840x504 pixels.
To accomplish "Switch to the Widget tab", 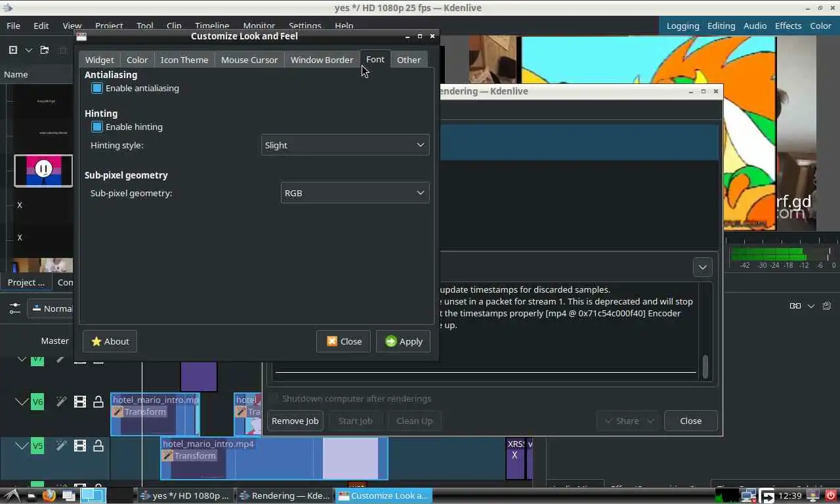I will pyautogui.click(x=100, y=60).
